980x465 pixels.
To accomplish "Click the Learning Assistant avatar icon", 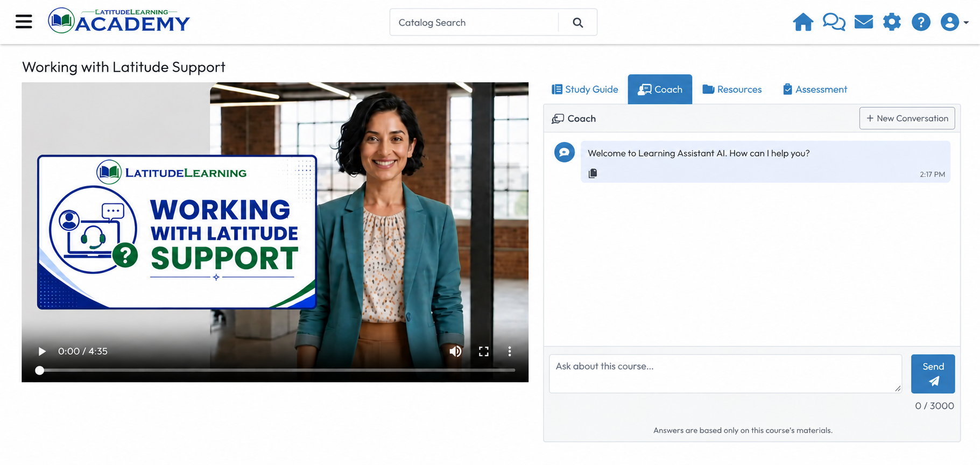I will tap(565, 152).
